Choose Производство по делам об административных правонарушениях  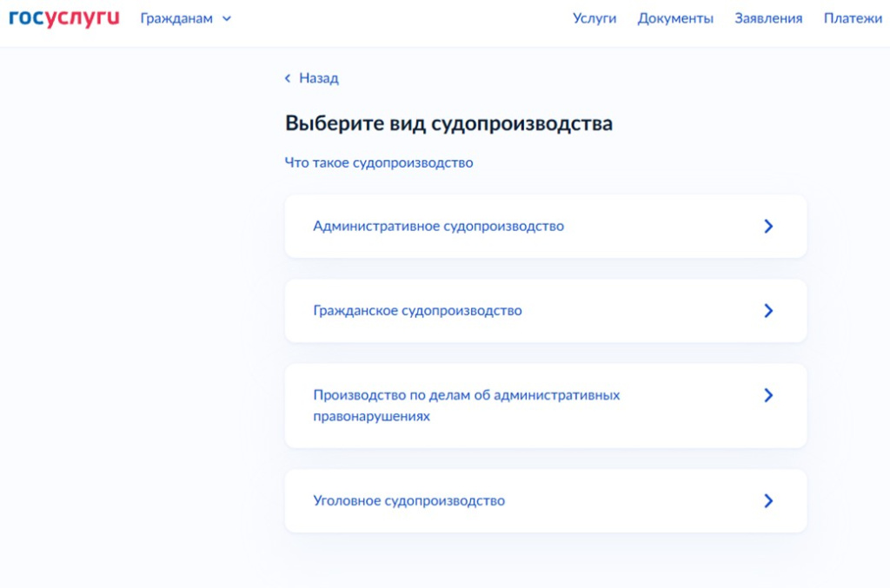click(x=546, y=406)
